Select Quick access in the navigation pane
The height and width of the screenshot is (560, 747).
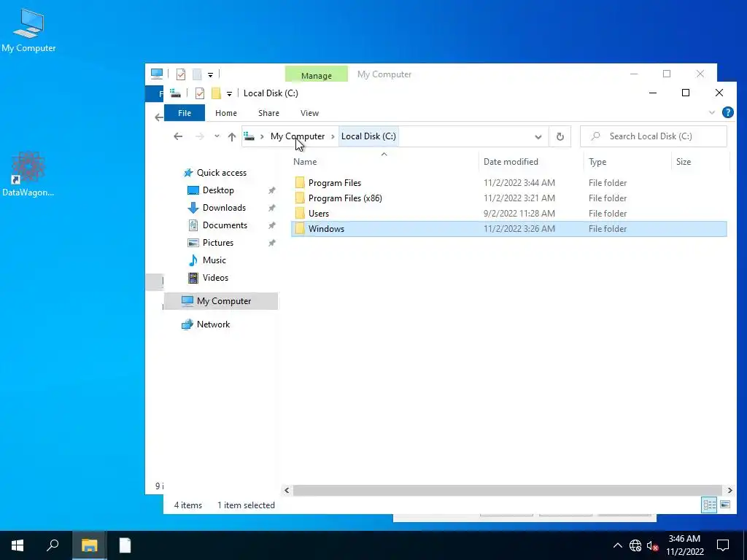click(215, 173)
